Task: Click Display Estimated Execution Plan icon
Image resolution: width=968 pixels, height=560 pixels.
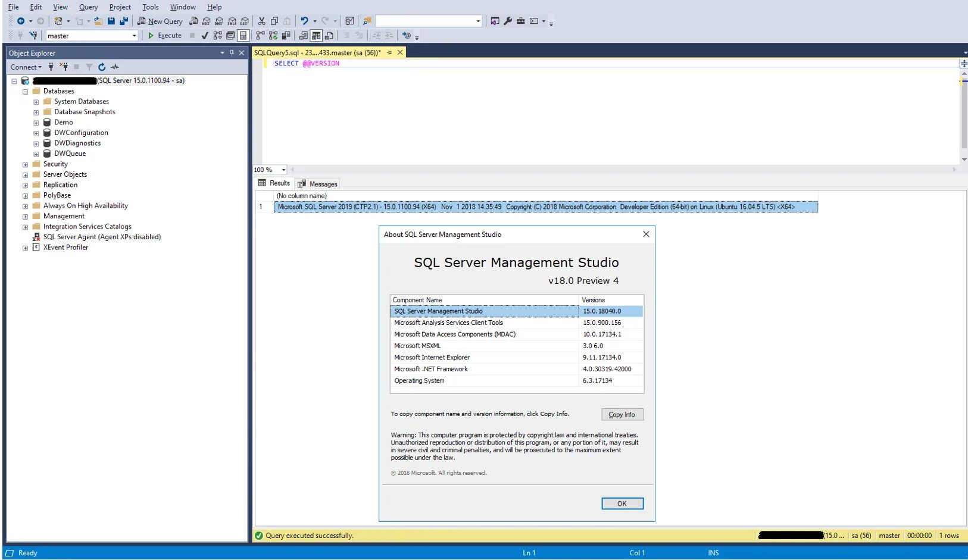Action: coord(218,36)
